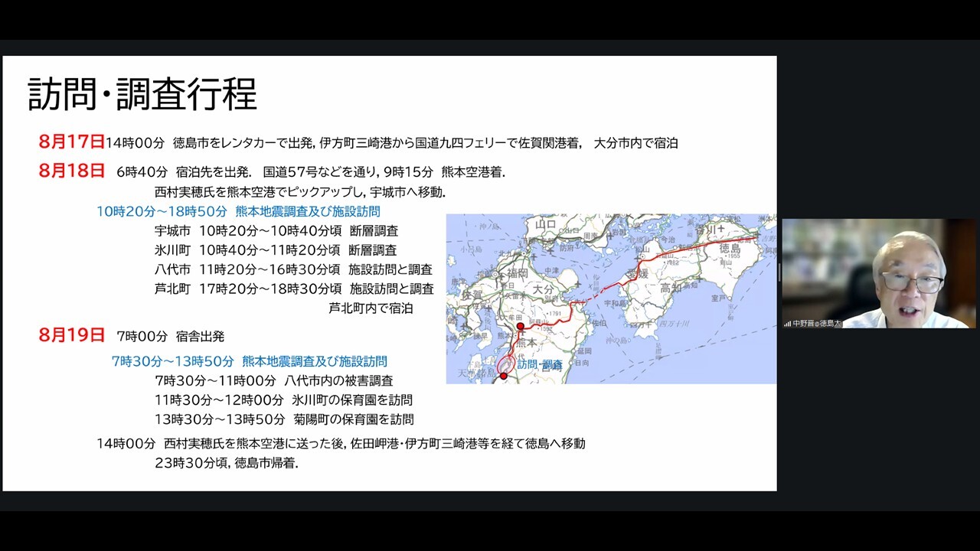Click the 八代市 11時20分～16時30分頃 line

(x=293, y=269)
